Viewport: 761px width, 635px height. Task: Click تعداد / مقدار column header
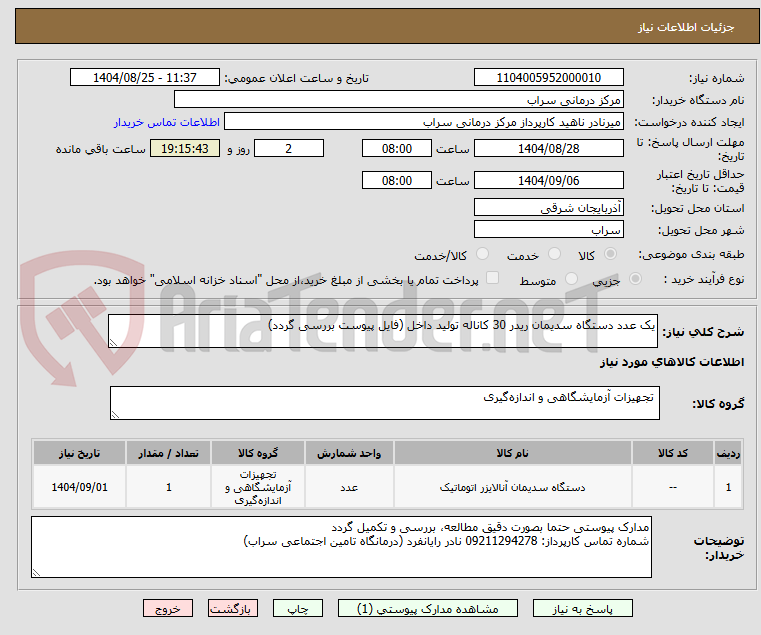coord(168,453)
